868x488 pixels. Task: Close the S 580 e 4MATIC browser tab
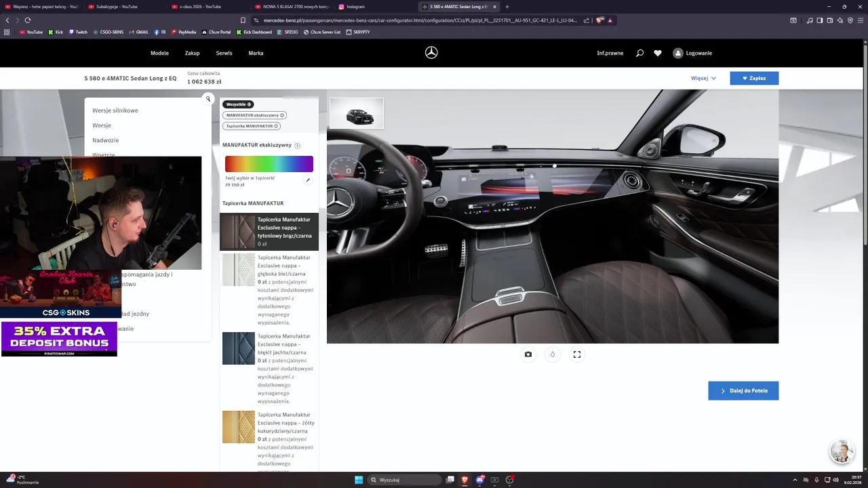494,7
